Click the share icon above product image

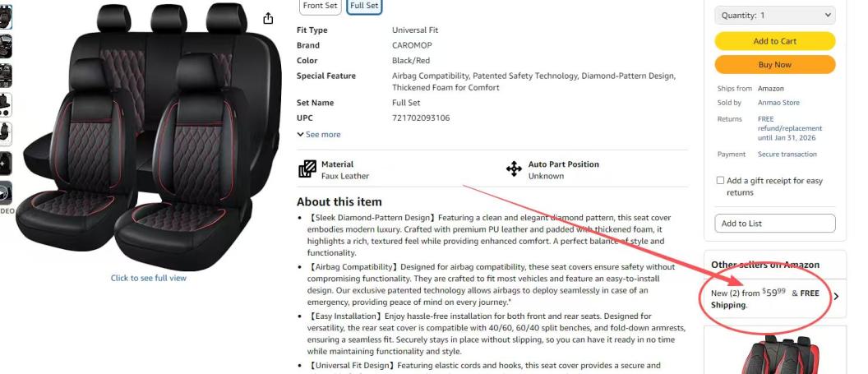[268, 19]
